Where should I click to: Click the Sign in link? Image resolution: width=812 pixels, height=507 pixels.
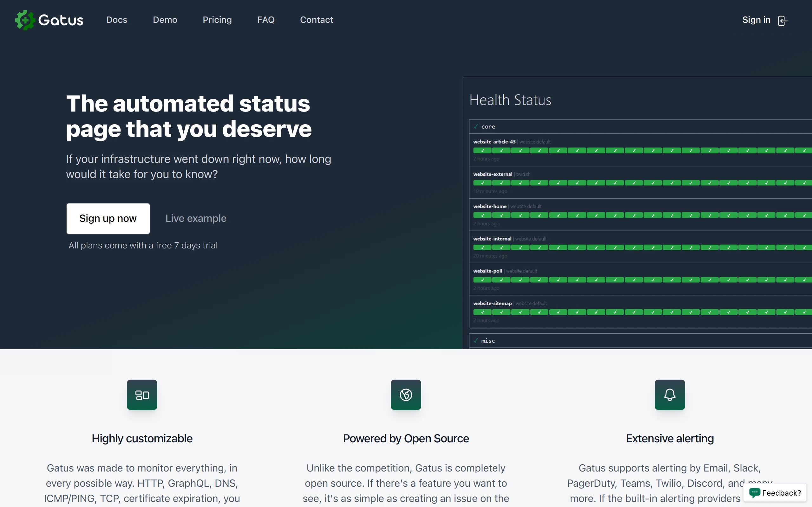tap(756, 20)
